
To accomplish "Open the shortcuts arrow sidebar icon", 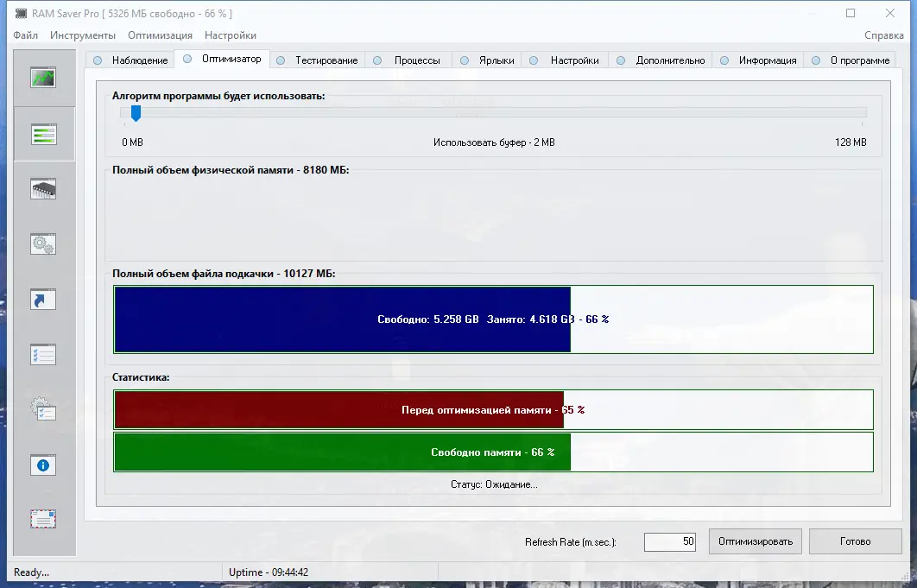I will point(43,300).
